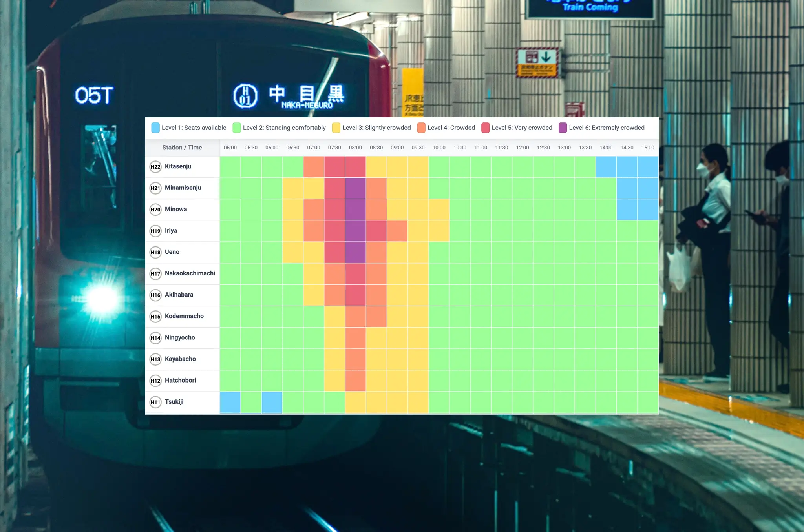Select the Akihabara station name
The width and height of the screenshot is (804, 532).
click(x=179, y=295)
